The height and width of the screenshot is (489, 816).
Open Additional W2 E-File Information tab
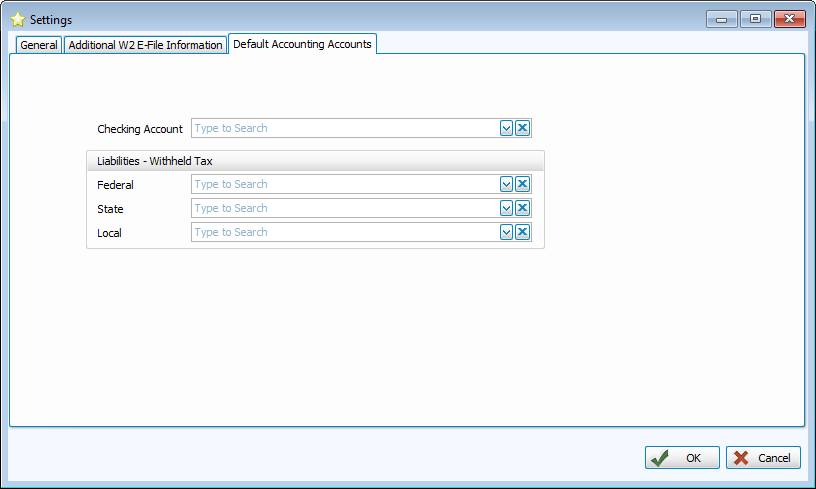145,45
